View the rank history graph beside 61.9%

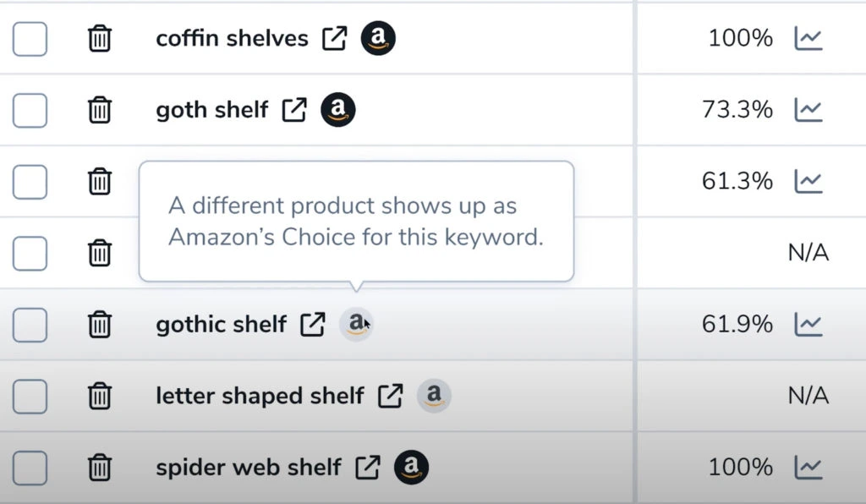pos(810,324)
